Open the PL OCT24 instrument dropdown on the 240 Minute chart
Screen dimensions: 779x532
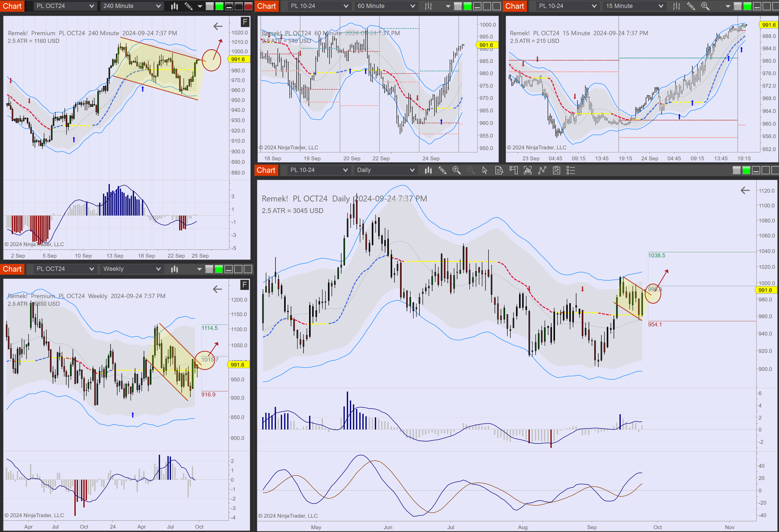click(x=65, y=6)
